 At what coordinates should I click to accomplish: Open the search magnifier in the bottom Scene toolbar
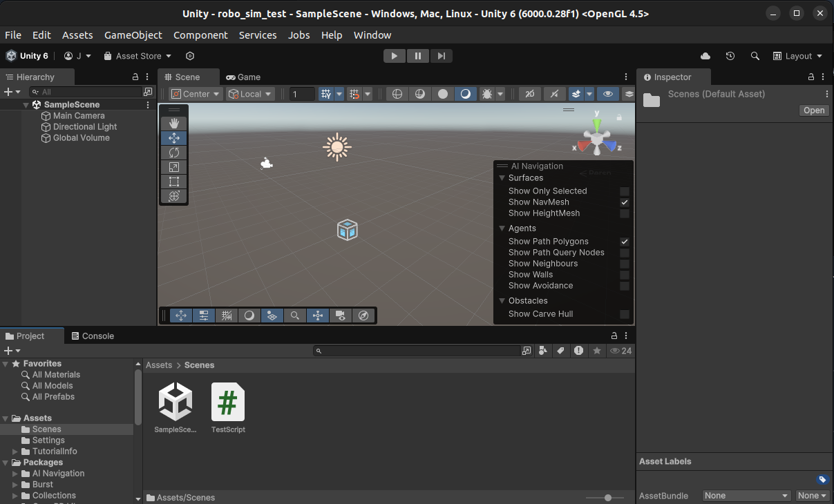click(x=294, y=316)
